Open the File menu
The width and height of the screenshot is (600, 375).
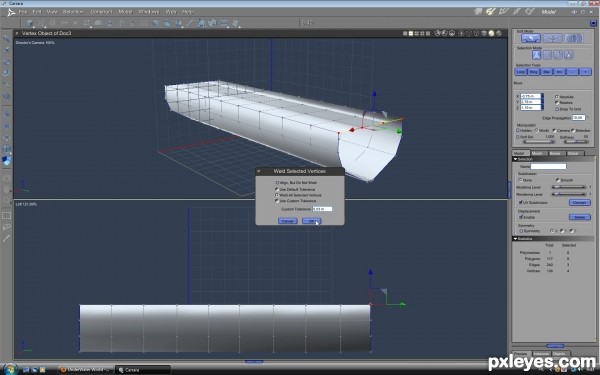tap(23, 12)
